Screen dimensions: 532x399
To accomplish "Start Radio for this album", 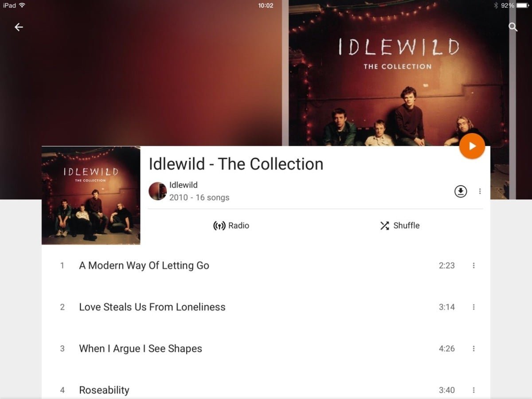I will pos(231,226).
